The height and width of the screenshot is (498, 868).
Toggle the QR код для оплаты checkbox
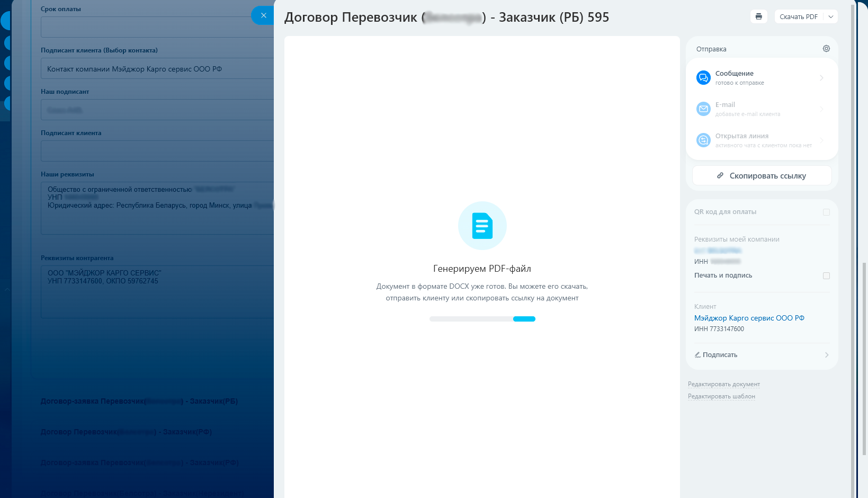(x=826, y=212)
